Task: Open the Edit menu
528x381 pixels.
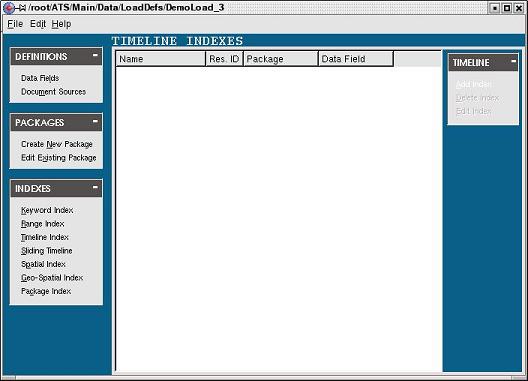Action: coord(38,24)
